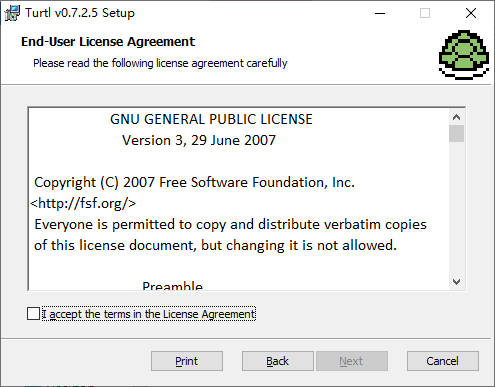Minimize the setup window
Viewport: 495px width, 387px height.
coord(380,13)
